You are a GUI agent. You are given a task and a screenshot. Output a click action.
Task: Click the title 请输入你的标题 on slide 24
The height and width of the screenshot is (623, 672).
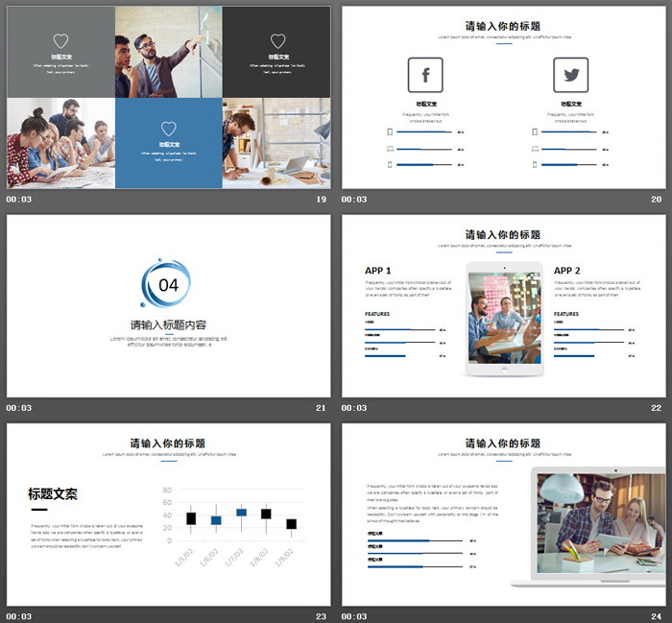click(x=503, y=443)
